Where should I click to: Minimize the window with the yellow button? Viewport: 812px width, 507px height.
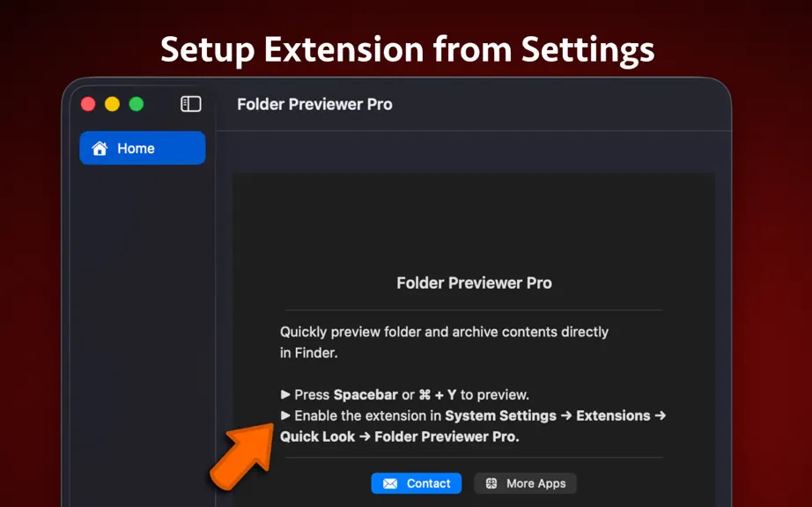point(112,104)
